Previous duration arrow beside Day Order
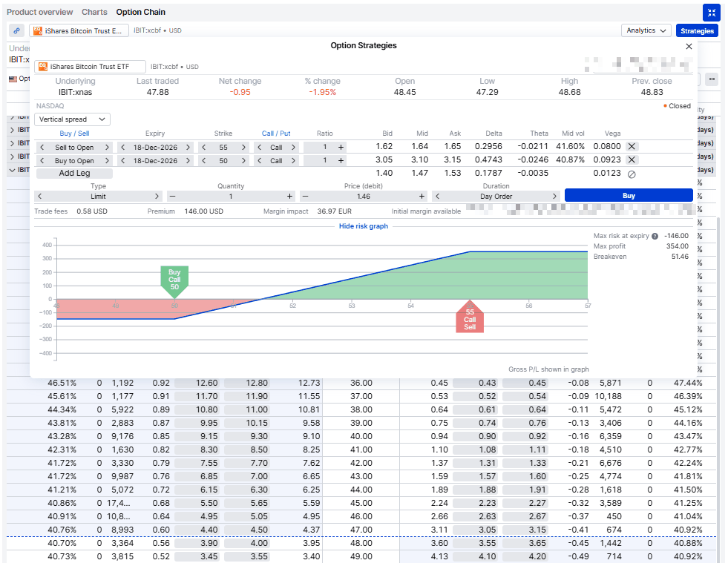This screenshot has width=728, height=563. [x=437, y=197]
